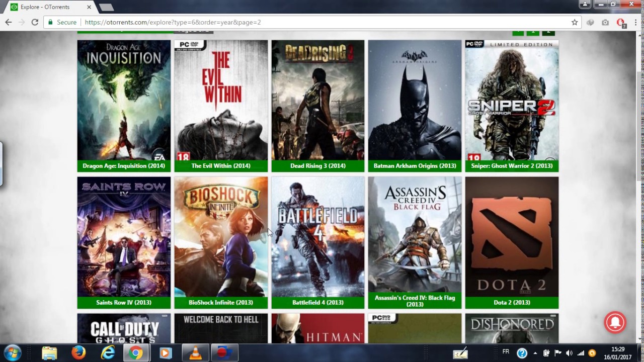
Task: Show hidden system tray icons
Action: (x=535, y=353)
